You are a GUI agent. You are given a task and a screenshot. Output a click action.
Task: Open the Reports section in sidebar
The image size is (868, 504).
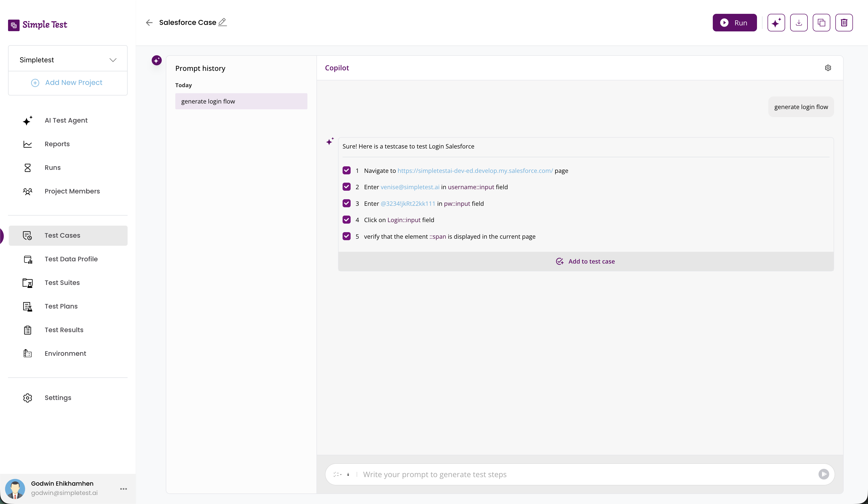click(57, 144)
